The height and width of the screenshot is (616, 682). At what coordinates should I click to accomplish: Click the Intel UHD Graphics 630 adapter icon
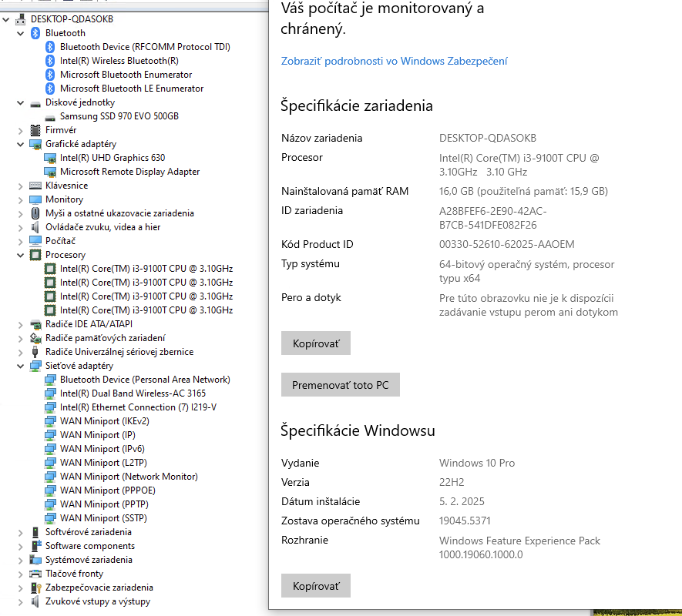point(50,159)
